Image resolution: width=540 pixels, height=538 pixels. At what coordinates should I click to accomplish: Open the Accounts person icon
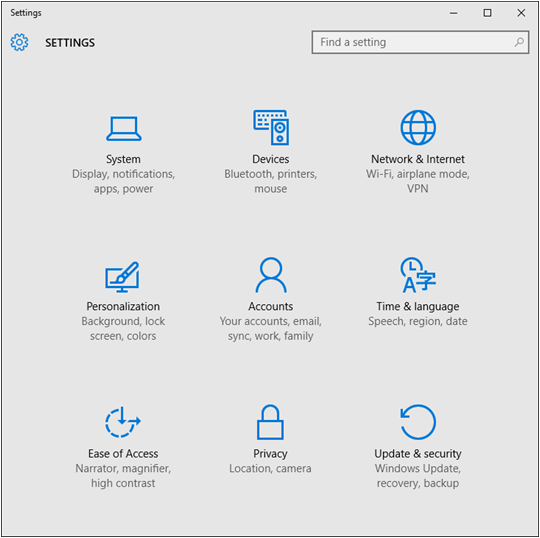click(x=271, y=275)
